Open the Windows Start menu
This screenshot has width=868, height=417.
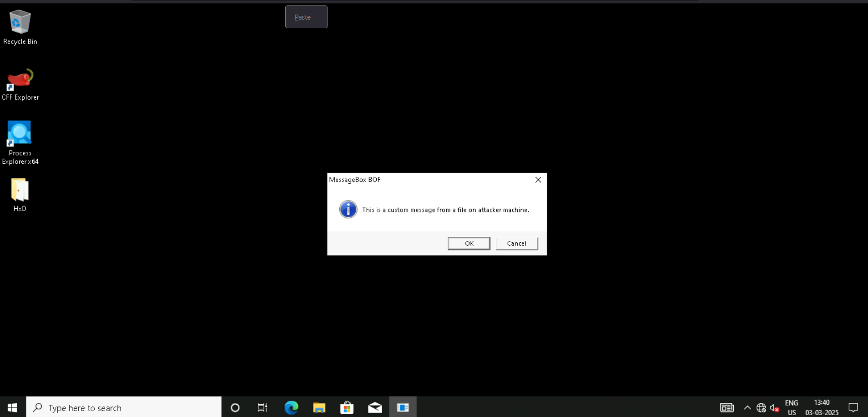click(x=13, y=407)
